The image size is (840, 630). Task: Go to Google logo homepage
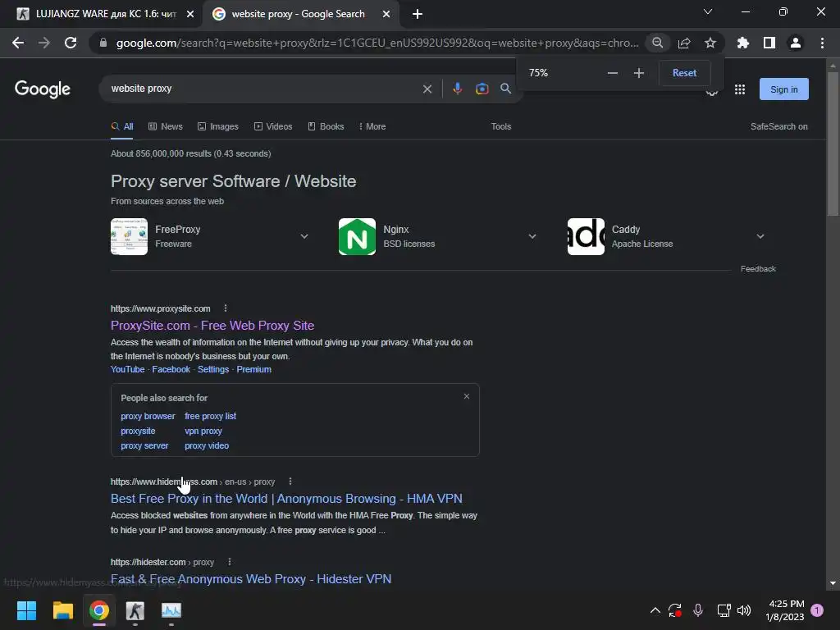coord(43,89)
